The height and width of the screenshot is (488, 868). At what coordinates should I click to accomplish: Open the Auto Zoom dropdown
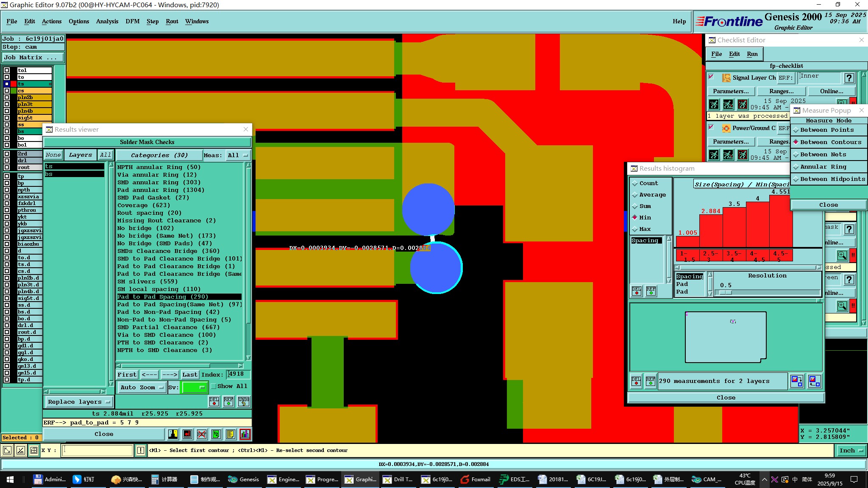(142, 387)
